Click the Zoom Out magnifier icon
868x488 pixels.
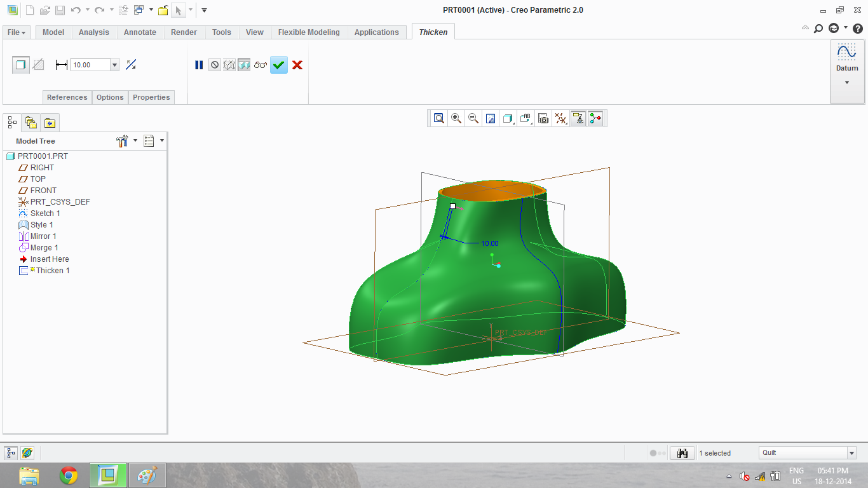pyautogui.click(x=473, y=118)
